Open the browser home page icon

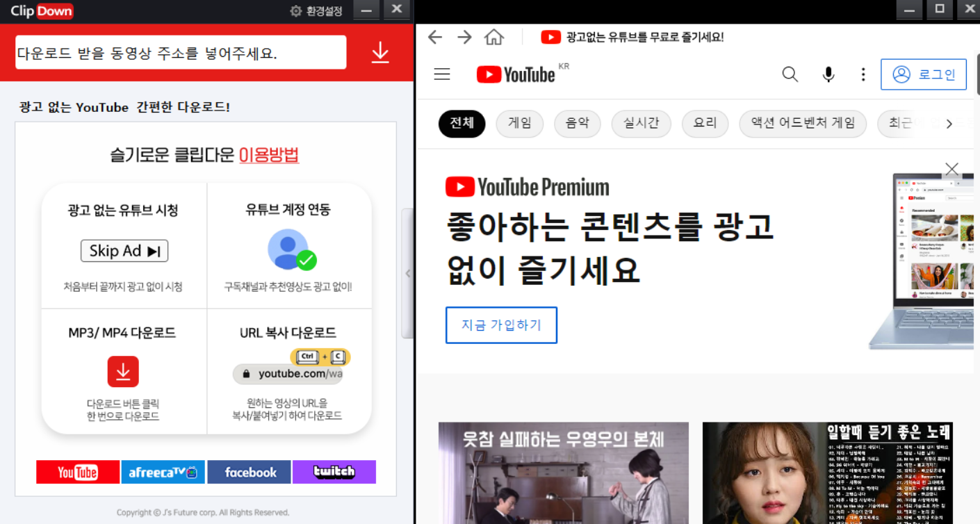pos(494,37)
